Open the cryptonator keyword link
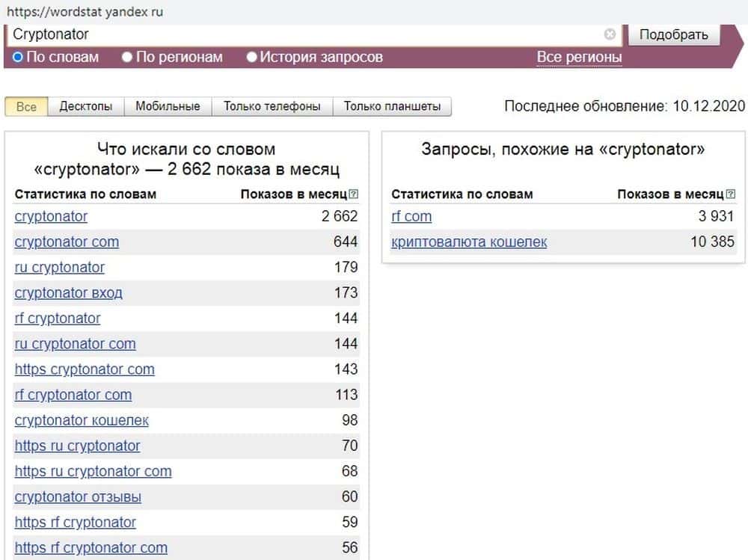This screenshot has height=560, width=748. pos(51,217)
